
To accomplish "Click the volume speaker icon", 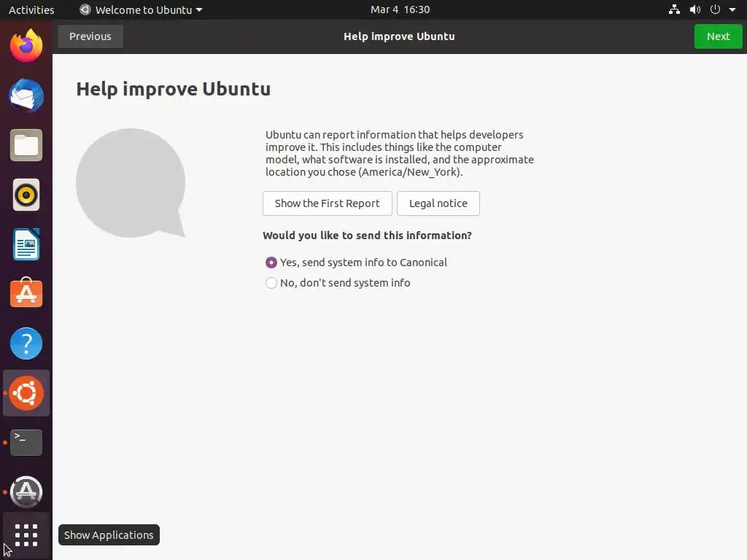I will [x=695, y=9].
